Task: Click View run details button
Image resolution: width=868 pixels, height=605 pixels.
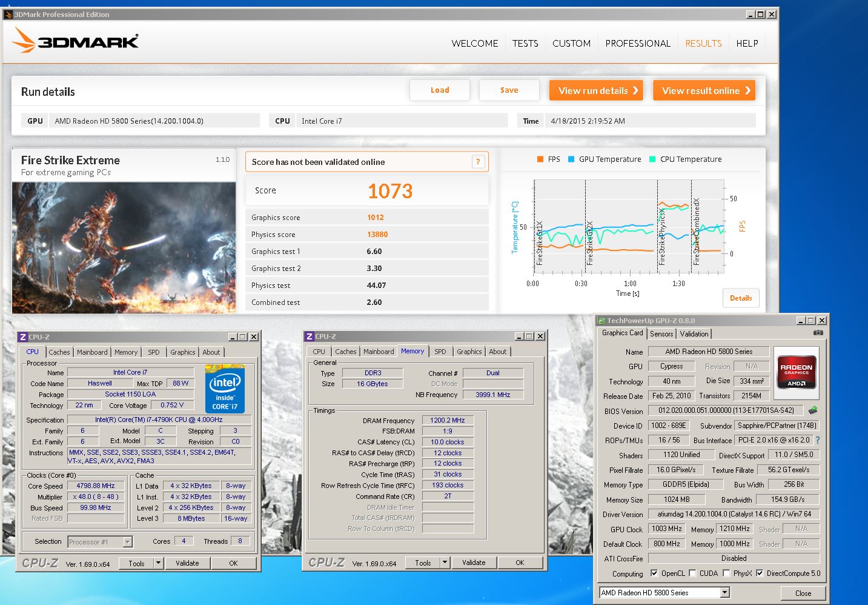Action: [596, 90]
